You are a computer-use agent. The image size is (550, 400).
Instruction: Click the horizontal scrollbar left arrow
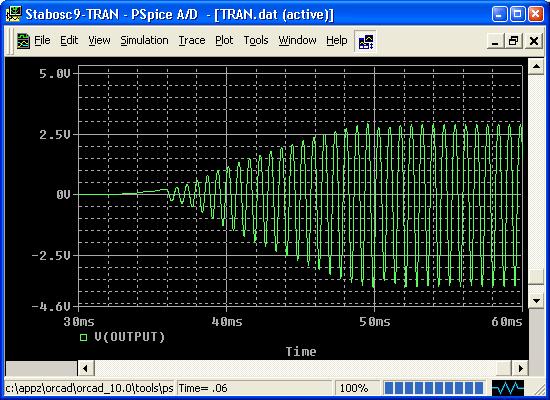coord(86,368)
